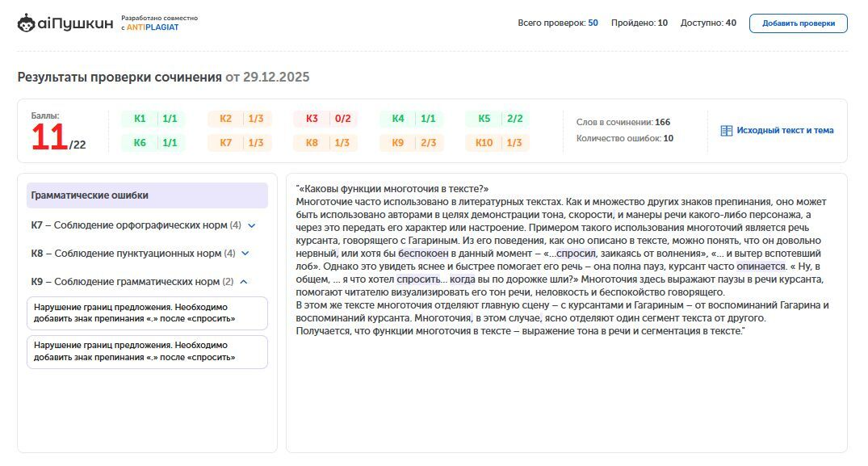Click the К2 1/3 score badge
Screen dimensions: 868x466
point(241,119)
